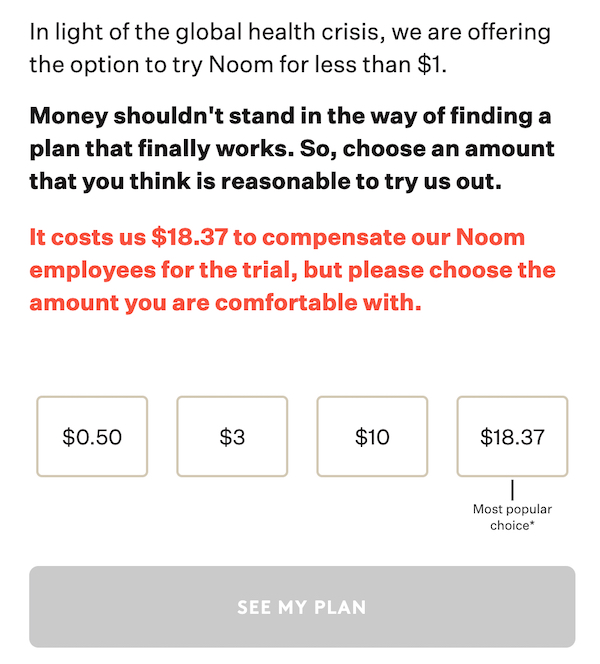Viewport: 600px width, 664px height.
Task: Click the vertical tick mark under $18.37 box
Action: point(512,490)
